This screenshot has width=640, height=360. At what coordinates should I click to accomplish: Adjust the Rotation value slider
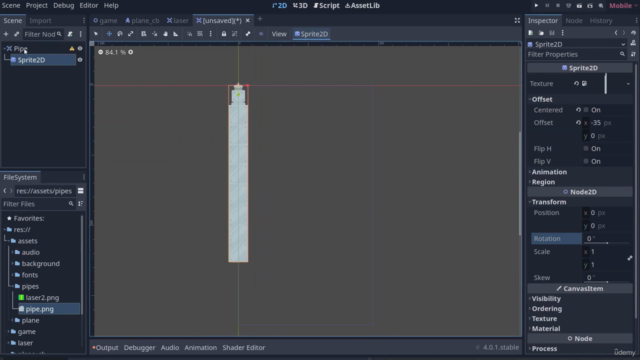607,243
